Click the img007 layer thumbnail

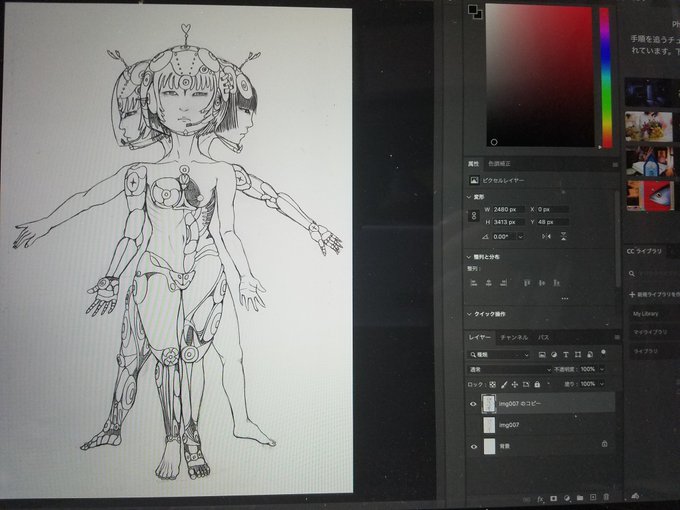click(x=489, y=425)
